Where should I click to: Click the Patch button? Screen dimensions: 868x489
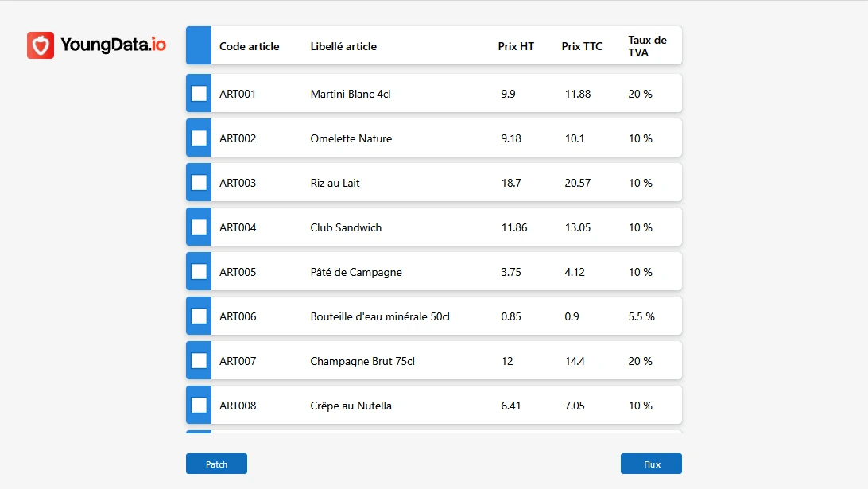[x=216, y=464]
